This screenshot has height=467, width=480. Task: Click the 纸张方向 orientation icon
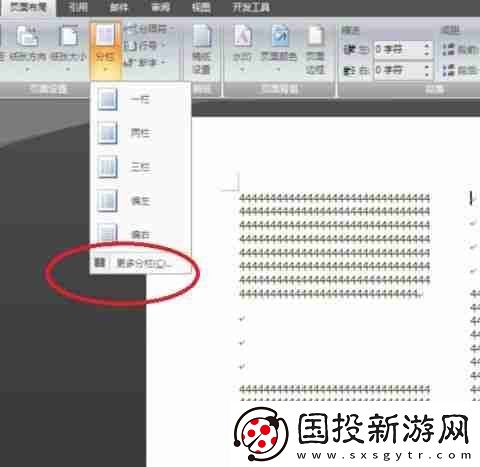pyautogui.click(x=27, y=36)
